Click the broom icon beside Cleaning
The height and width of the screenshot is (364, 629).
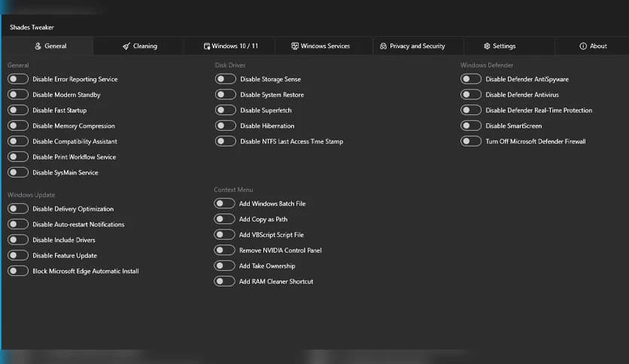126,46
